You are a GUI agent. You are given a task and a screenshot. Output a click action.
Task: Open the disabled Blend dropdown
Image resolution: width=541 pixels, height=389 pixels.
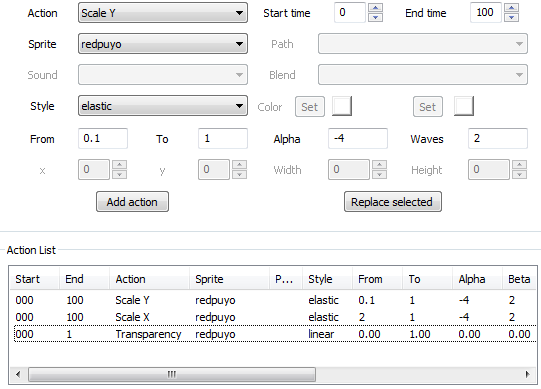[x=423, y=75]
